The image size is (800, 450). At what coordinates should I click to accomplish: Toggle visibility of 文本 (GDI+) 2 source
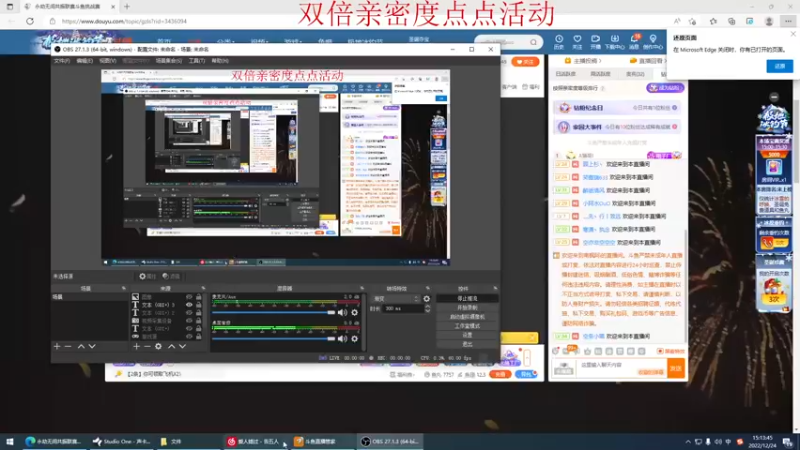coord(189,313)
